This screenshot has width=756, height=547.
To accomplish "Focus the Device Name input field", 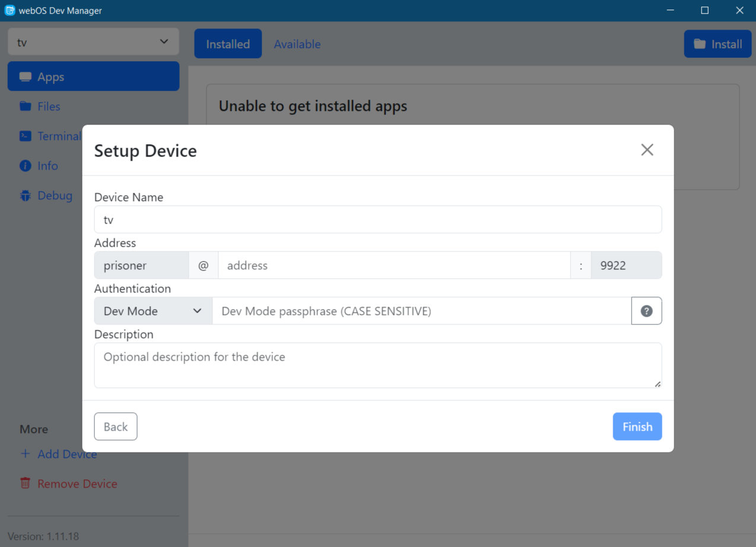I will tap(378, 220).
